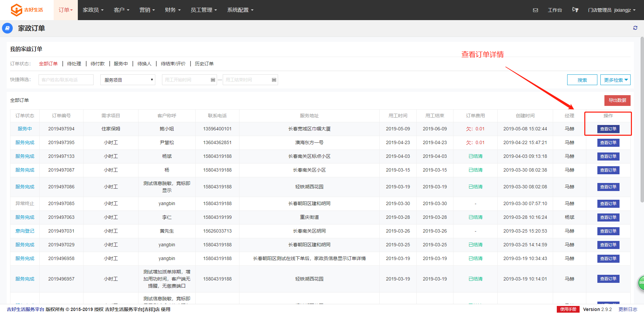
Task: Click 查看订单 for order 2019497063
Action: click(x=608, y=217)
